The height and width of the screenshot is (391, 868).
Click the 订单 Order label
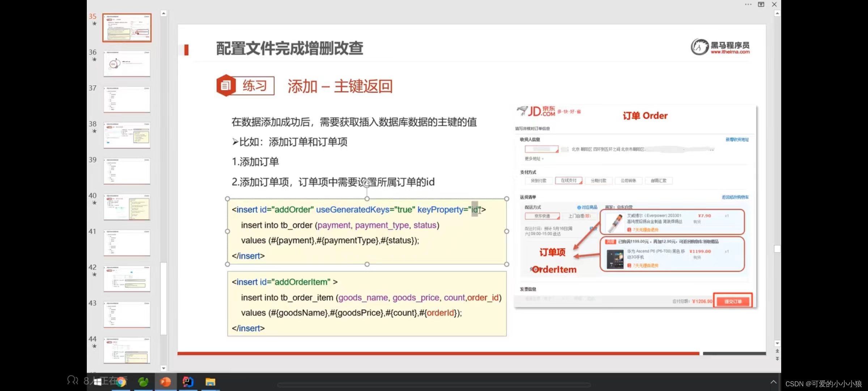(x=645, y=115)
